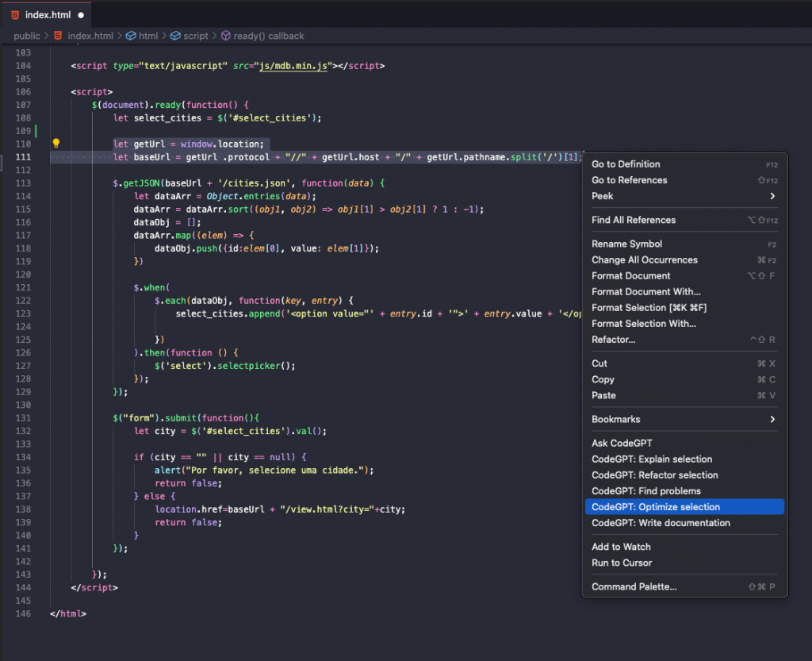Click the '$.getJSON(baseUrl' code line
812x661 pixels.
(248, 183)
